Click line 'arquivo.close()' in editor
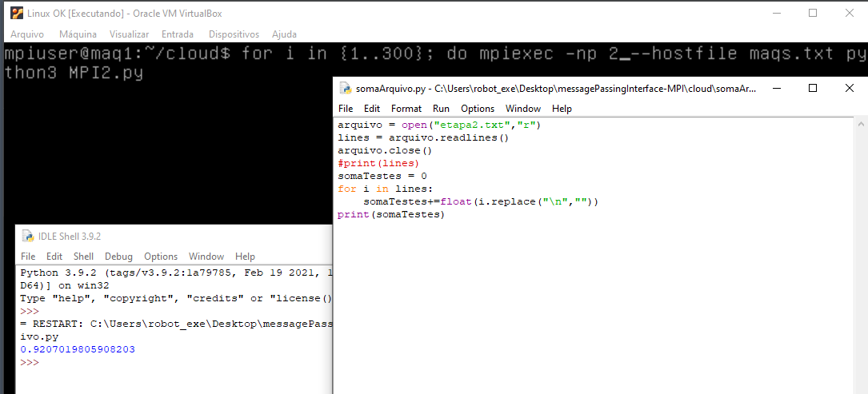 tap(385, 150)
